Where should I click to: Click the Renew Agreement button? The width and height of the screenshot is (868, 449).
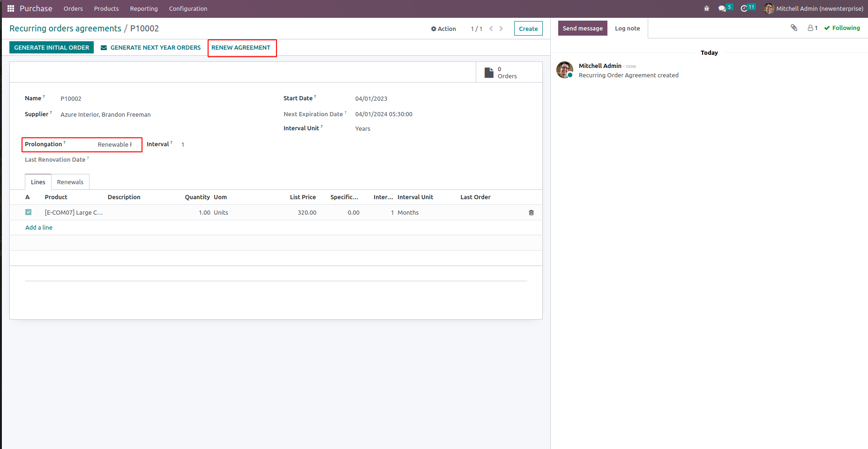241,47
